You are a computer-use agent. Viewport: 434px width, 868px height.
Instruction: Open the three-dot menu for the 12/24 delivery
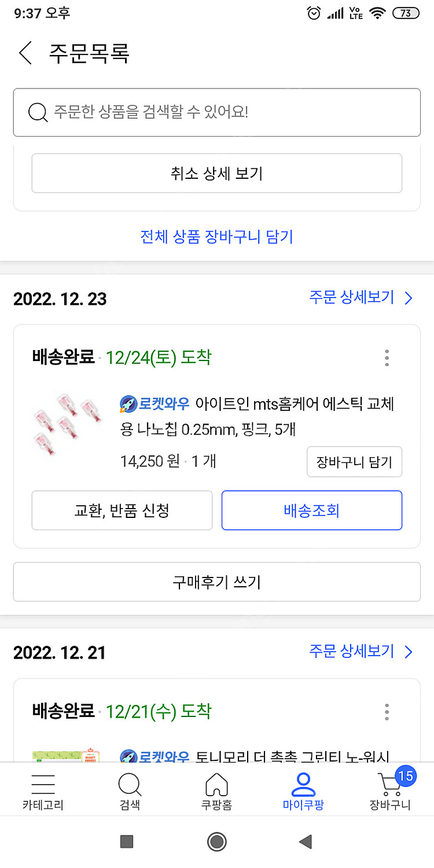[387, 358]
